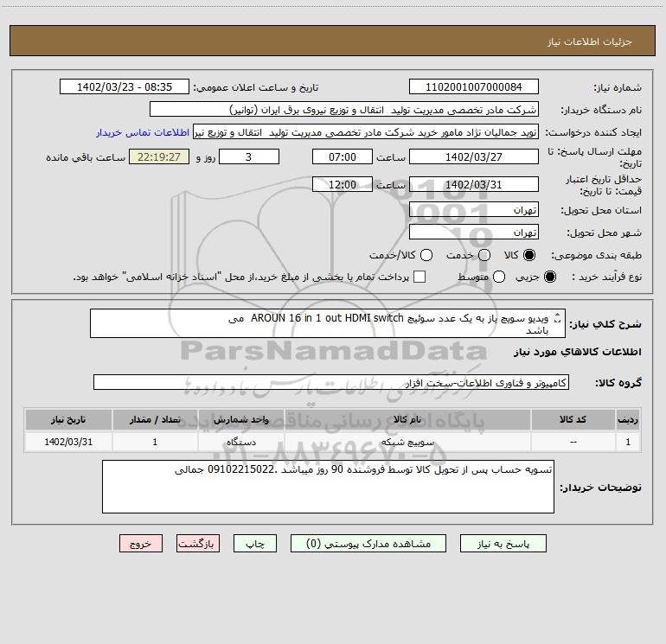Click the remaining days field showing 3
This screenshot has height=644, width=666.
(249, 156)
